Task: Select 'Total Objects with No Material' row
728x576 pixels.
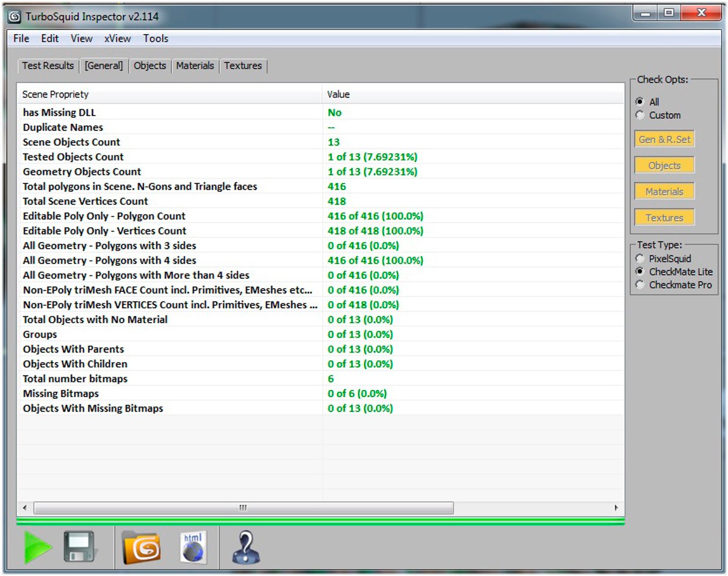Action: (x=321, y=320)
